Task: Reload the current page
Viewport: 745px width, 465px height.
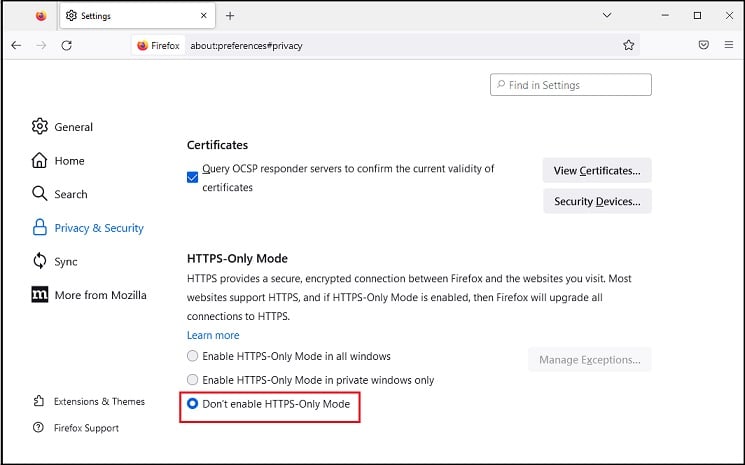Action: [67, 46]
